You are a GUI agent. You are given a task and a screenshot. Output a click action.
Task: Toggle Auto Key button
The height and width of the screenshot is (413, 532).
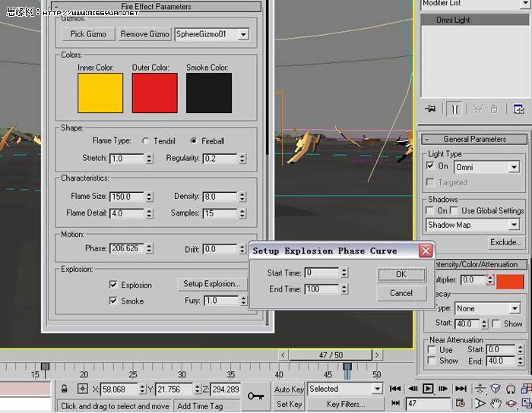pyautogui.click(x=289, y=389)
